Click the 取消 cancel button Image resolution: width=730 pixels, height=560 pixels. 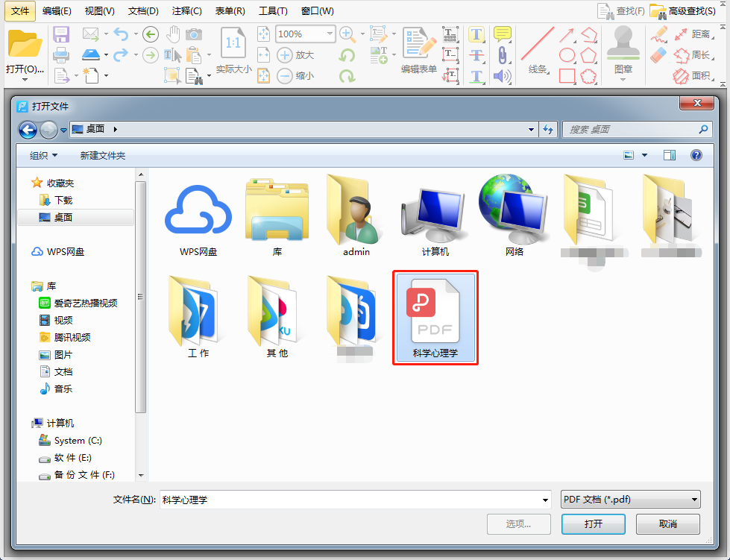[x=667, y=524]
